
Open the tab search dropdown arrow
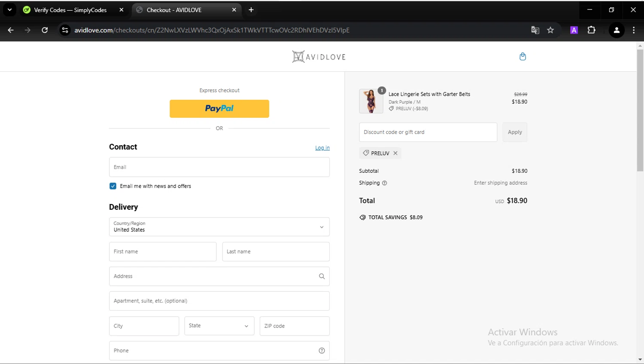click(x=9, y=9)
